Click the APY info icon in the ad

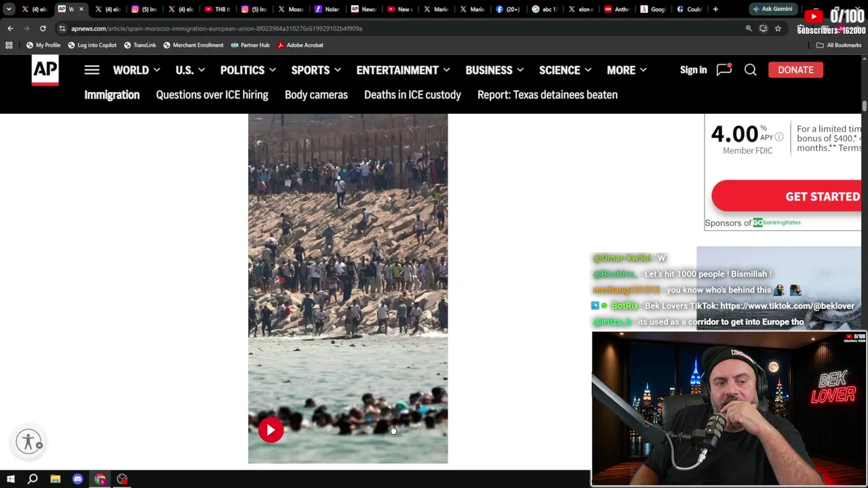pos(779,138)
